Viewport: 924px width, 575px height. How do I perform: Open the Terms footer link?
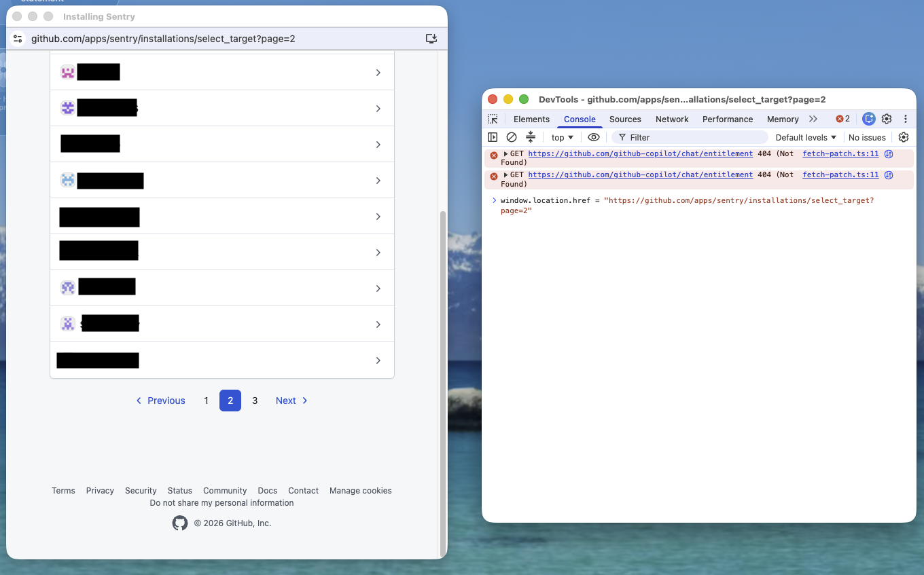pos(63,491)
